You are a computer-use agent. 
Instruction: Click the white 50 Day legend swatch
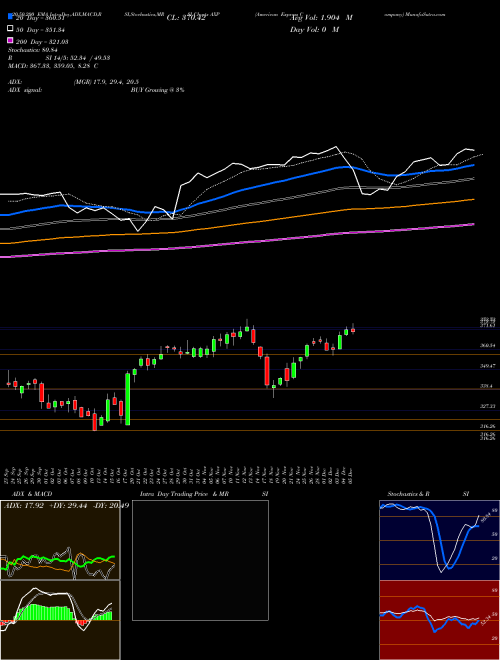click(x=10, y=29)
